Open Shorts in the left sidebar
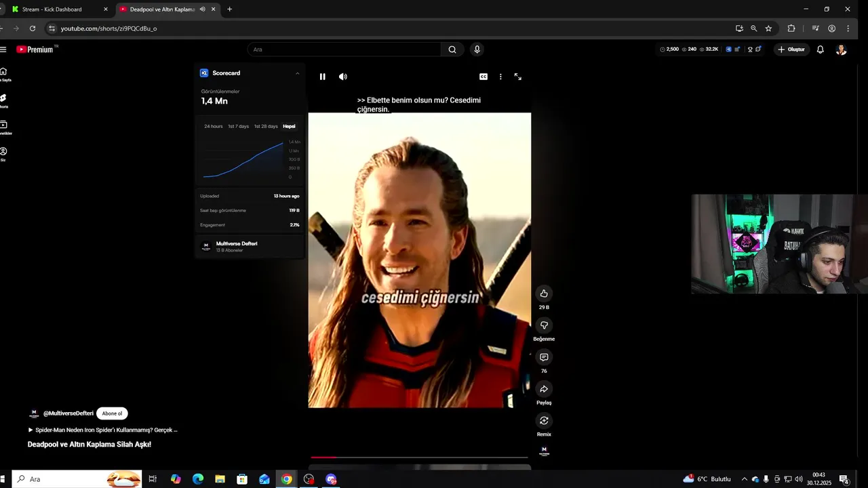Viewport: 868px width, 488px height. click(x=3, y=101)
